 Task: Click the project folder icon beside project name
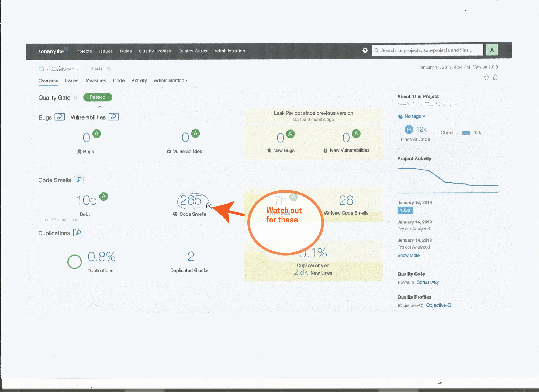[x=41, y=68]
